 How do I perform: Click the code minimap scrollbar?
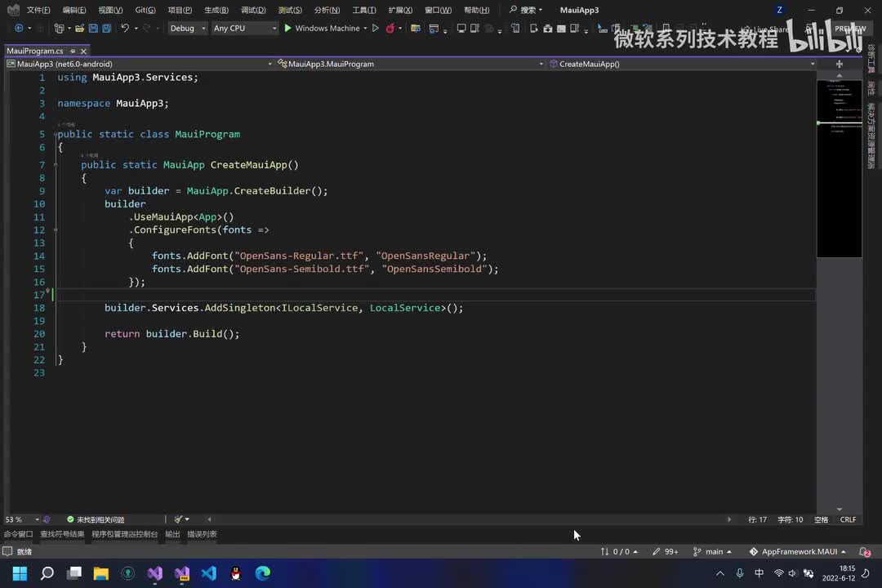(840, 169)
